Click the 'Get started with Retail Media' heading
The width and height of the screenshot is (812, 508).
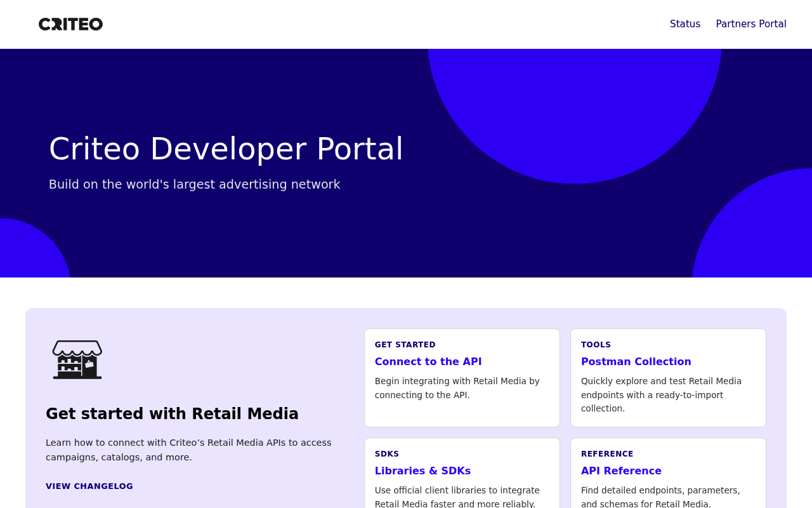(172, 414)
